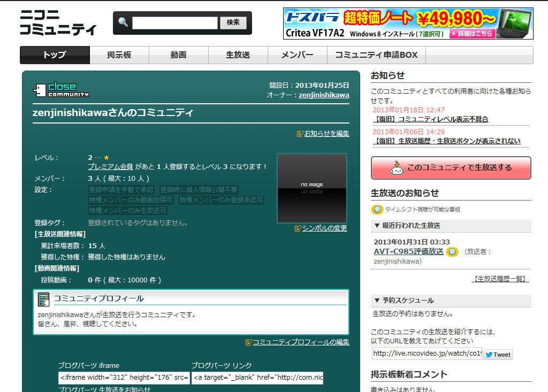Click the ブログパーツ iframe code field
Viewport: 548px width, 392px height.
click(124, 378)
